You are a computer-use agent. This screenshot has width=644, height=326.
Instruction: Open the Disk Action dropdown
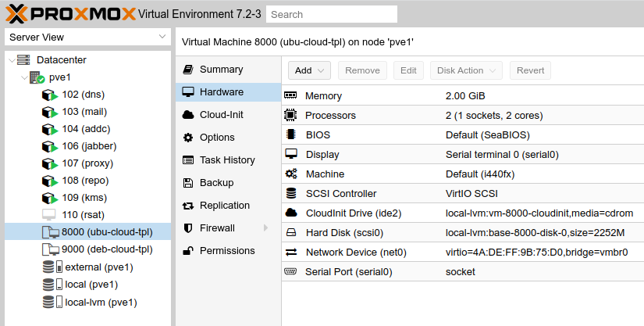point(466,70)
